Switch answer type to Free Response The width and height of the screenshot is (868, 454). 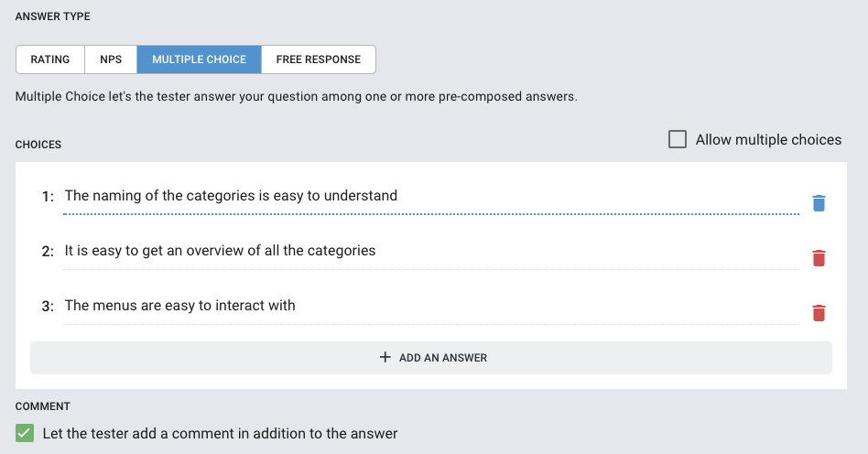pyautogui.click(x=319, y=59)
